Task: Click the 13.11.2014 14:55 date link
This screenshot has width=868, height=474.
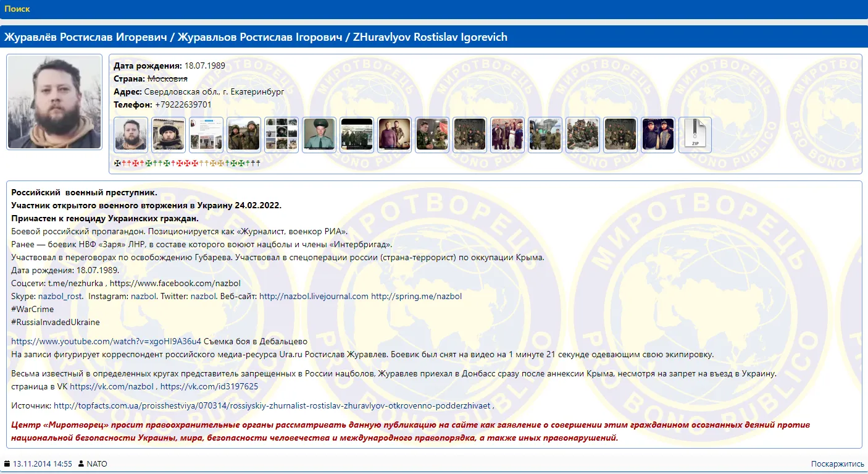Action: [x=42, y=463]
